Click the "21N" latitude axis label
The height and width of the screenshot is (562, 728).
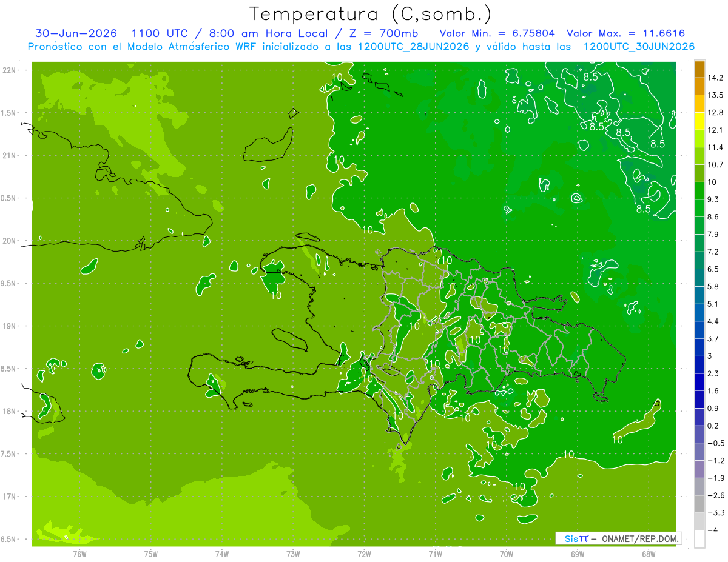click(x=9, y=156)
